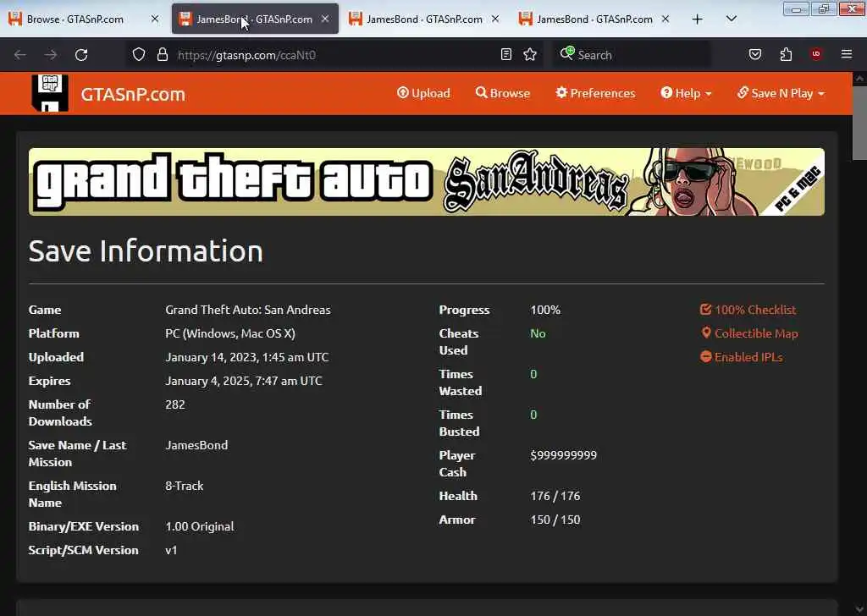This screenshot has height=616, width=867.
Task: Select the platform text PC (Windows, Mac OS X)
Action: coord(230,333)
